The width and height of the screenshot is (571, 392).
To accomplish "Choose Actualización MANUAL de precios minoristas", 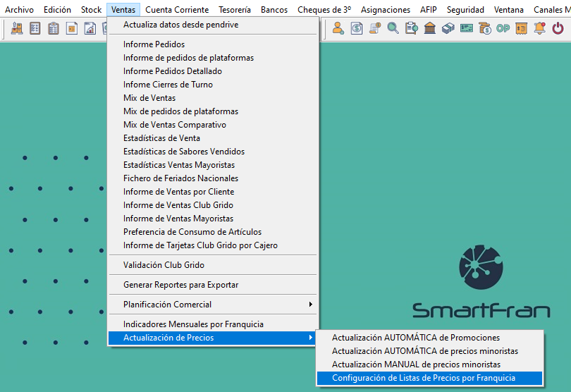I will 416,365.
